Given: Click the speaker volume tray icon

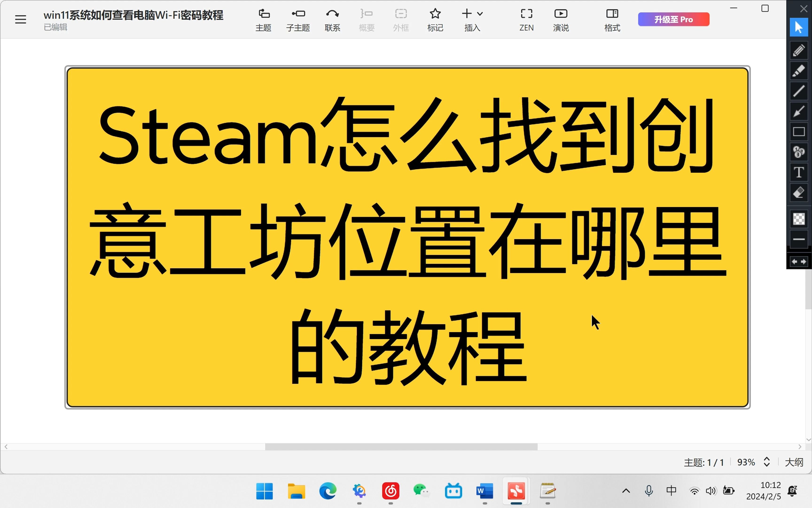Looking at the screenshot, I should tap(711, 491).
